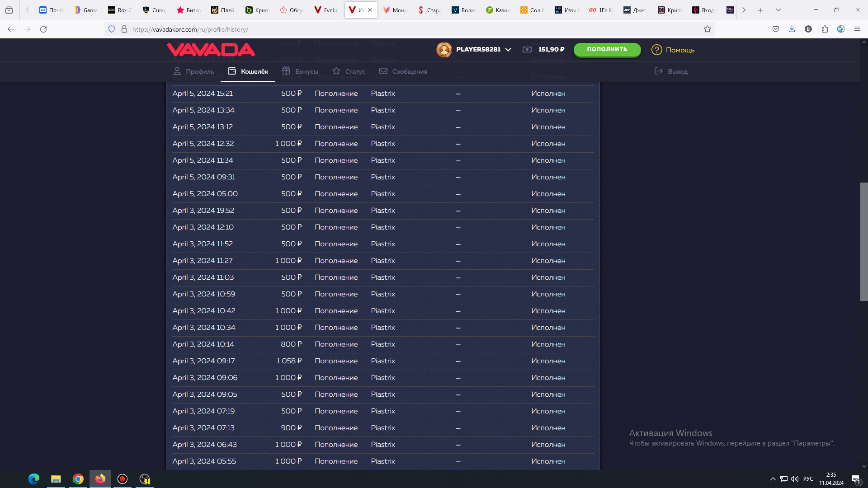Screen dimensions: 868x488
Task: Click the player avatar icon
Action: coord(444,50)
